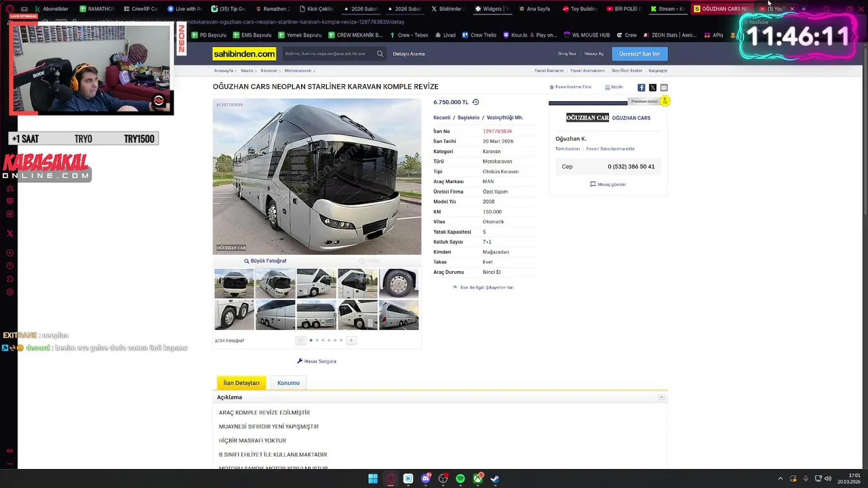The width and height of the screenshot is (868, 488).
Task: Open Discord from the taskbar
Action: click(426, 479)
